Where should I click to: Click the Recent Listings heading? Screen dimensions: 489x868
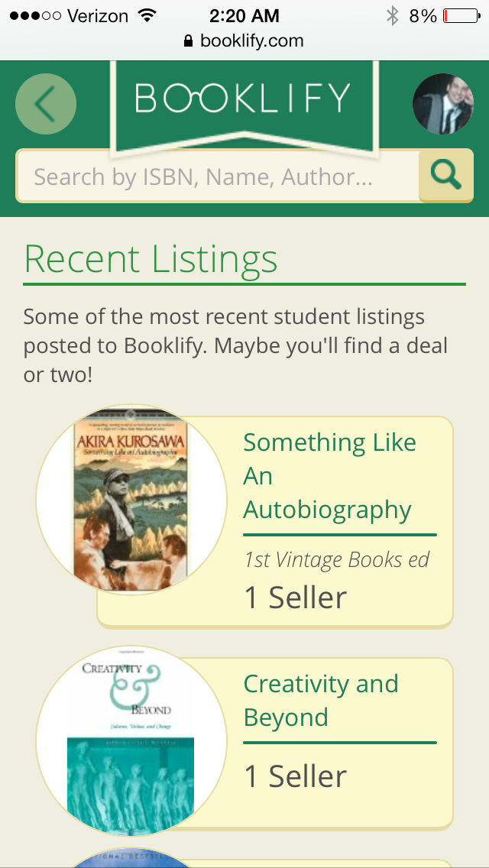tap(151, 259)
